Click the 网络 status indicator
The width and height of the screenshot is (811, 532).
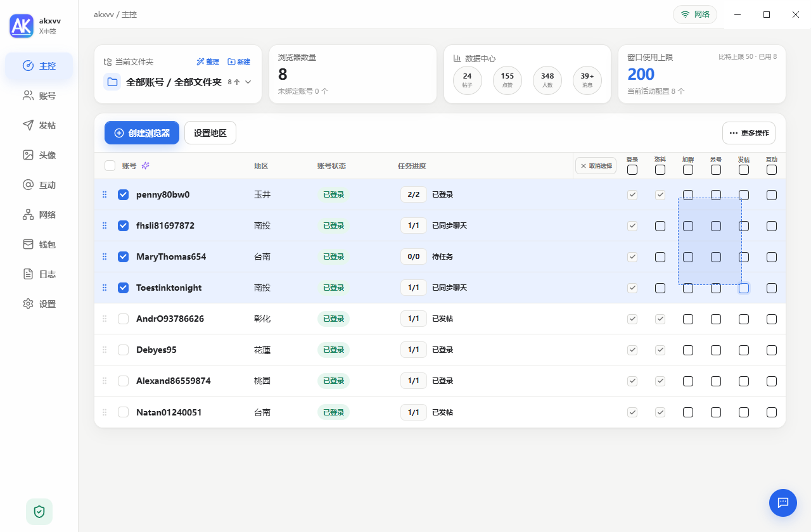pyautogui.click(x=695, y=14)
